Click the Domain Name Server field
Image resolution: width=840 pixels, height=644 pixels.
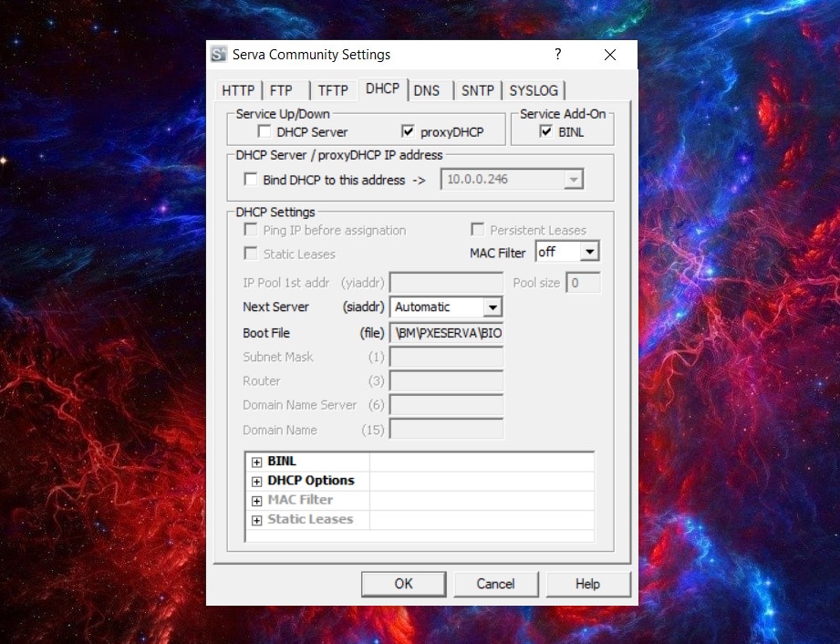446,405
